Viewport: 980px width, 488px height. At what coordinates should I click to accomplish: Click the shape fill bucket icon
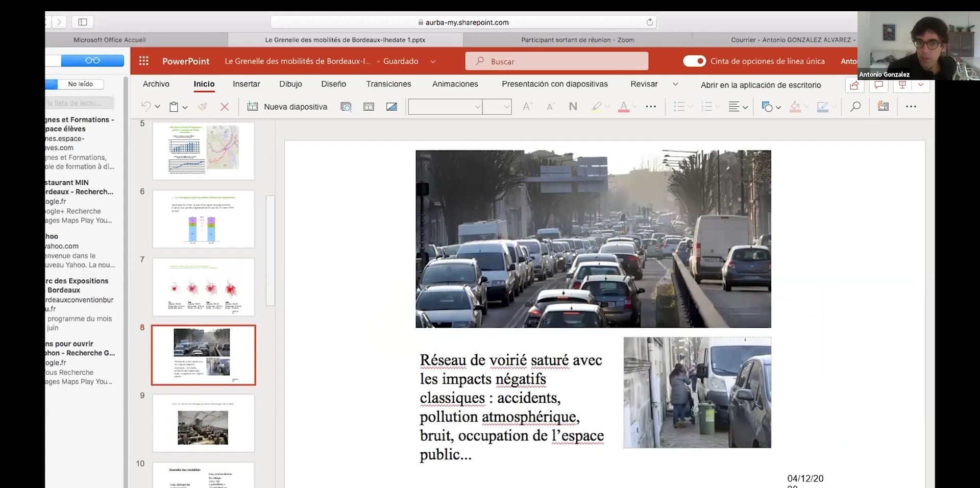(x=795, y=107)
